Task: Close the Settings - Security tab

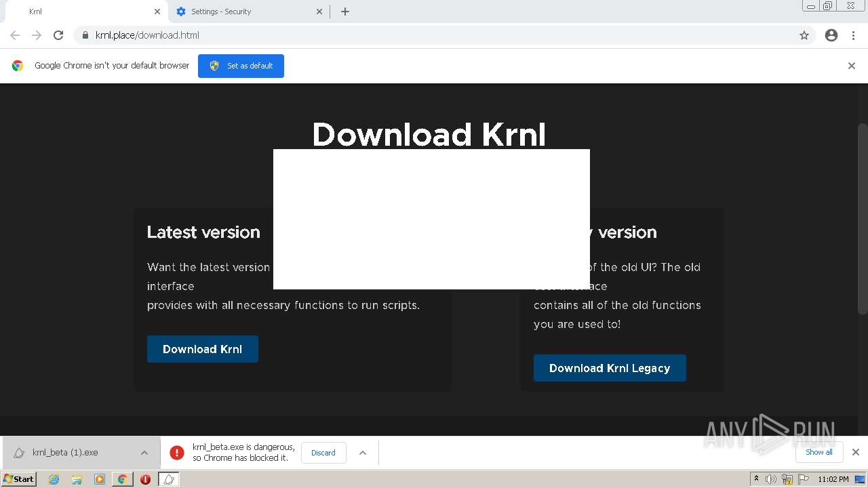Action: click(319, 12)
